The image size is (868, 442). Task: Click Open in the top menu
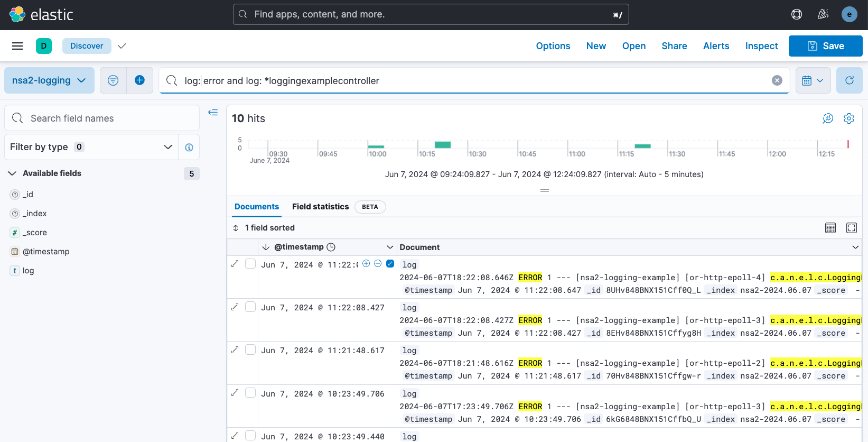tap(634, 46)
